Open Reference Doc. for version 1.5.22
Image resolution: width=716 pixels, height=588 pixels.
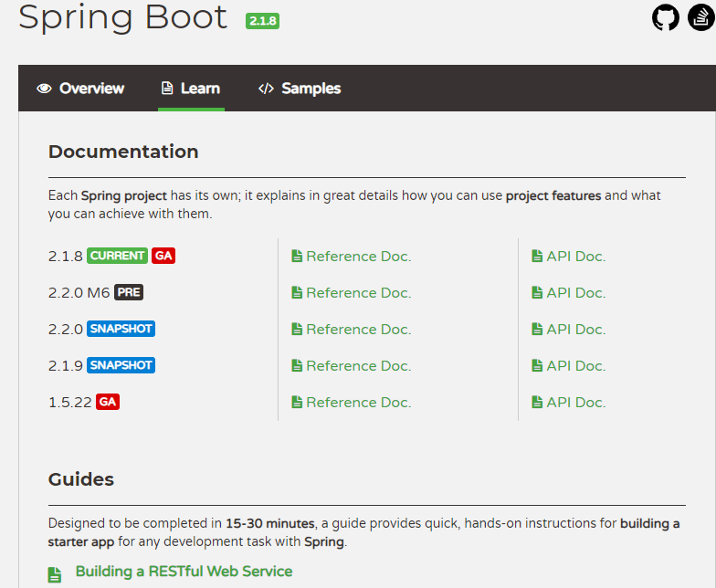click(x=351, y=402)
